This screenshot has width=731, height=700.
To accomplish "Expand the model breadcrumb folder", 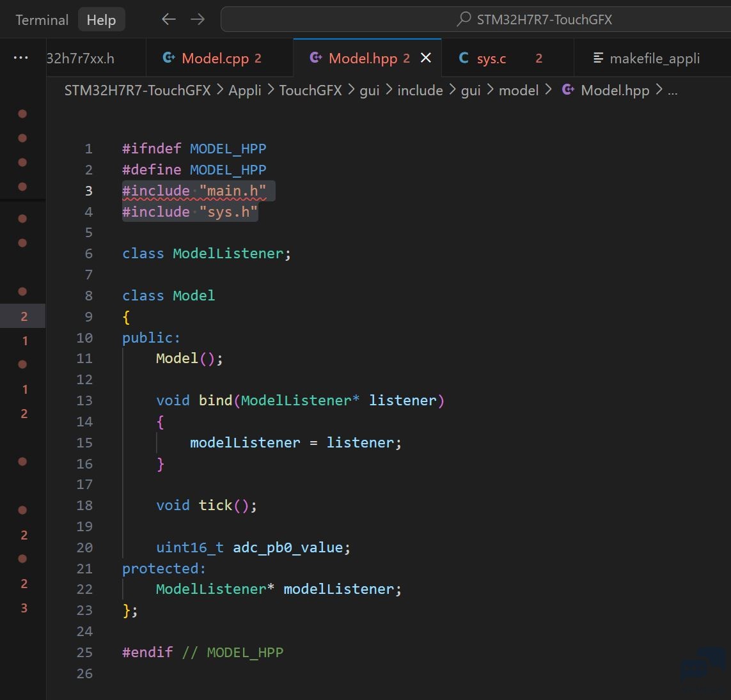I will [519, 90].
